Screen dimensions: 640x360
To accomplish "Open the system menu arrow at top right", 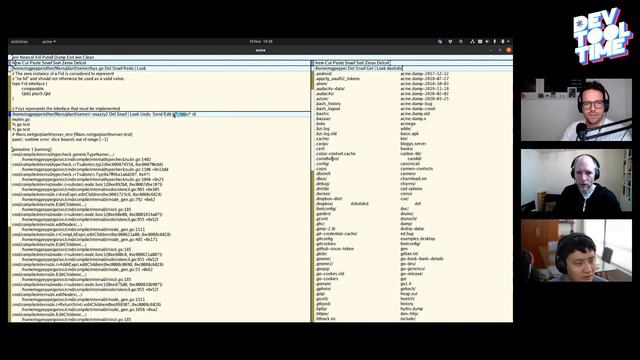I will point(508,42).
